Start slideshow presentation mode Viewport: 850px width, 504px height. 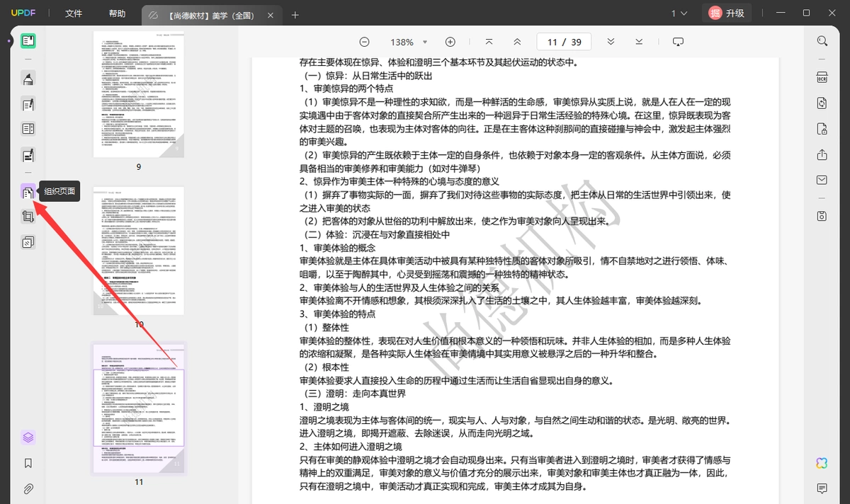click(x=678, y=42)
